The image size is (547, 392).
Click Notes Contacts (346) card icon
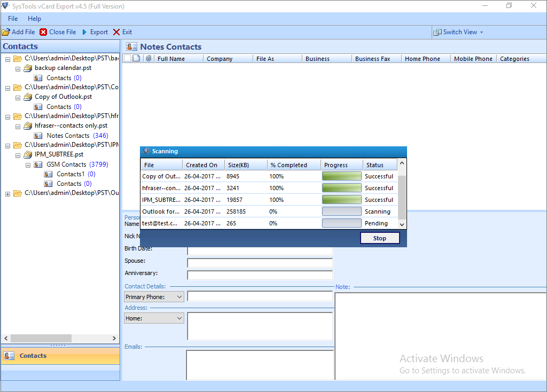[x=38, y=136]
